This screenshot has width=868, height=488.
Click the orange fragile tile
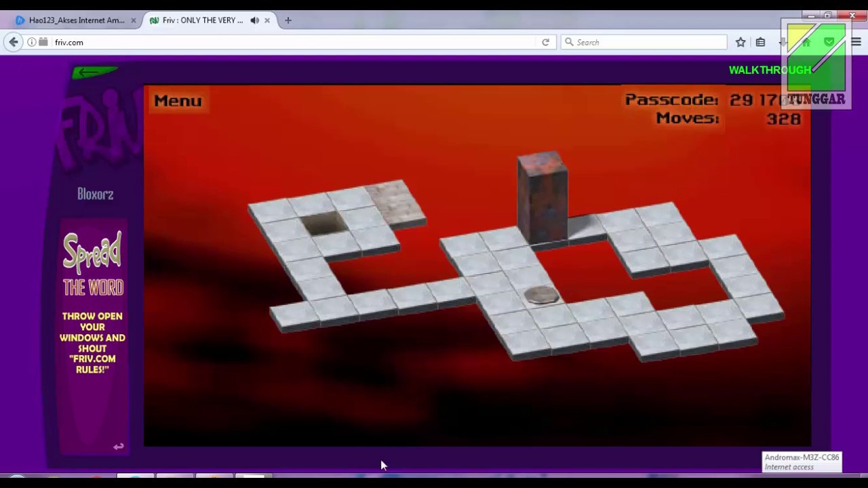point(395,202)
